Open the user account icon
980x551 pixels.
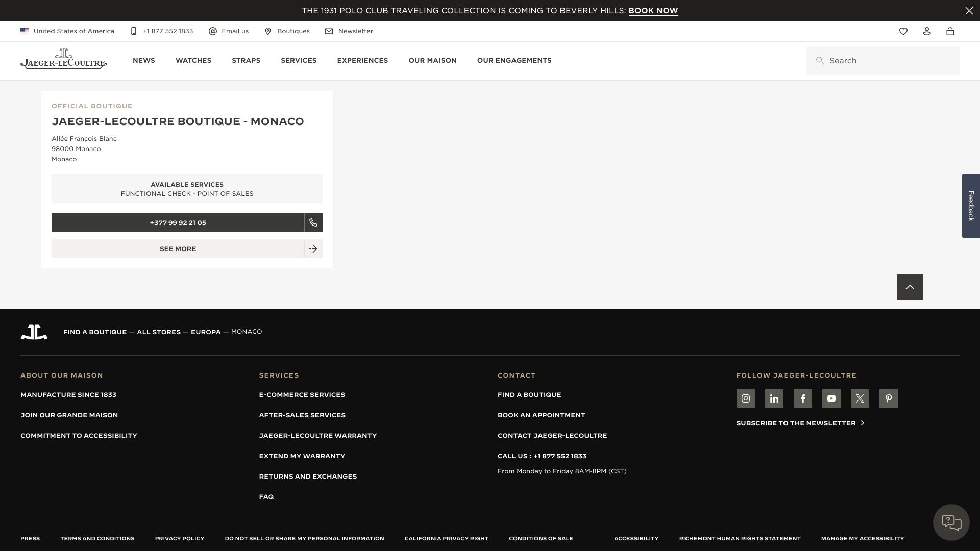pos(927,31)
